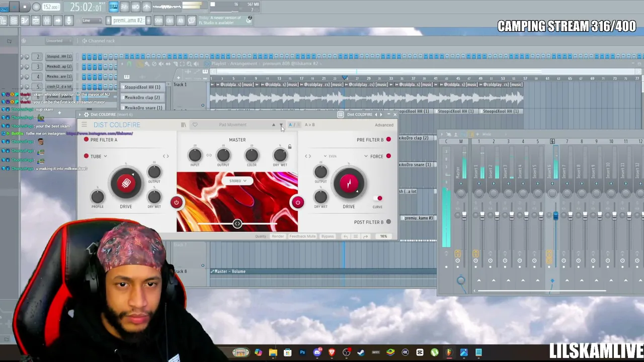Open the mixer from the toolbar

[47, 21]
